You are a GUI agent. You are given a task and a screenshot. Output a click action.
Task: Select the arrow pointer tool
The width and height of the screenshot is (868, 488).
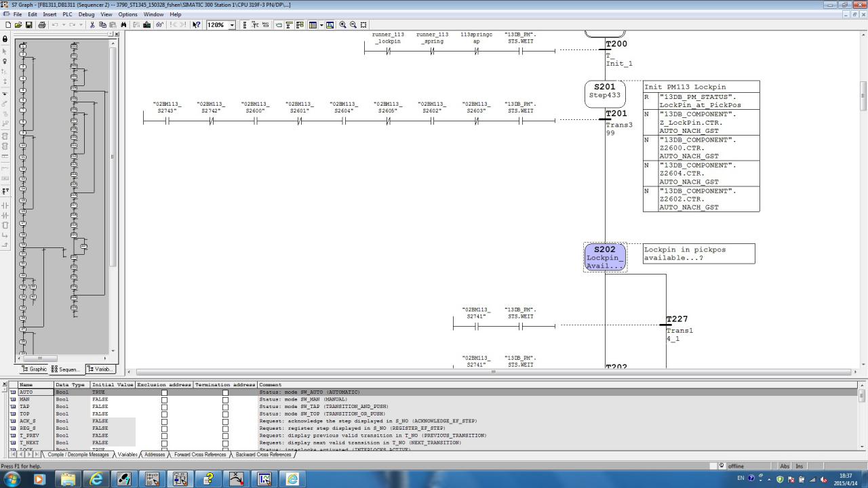click(x=5, y=51)
